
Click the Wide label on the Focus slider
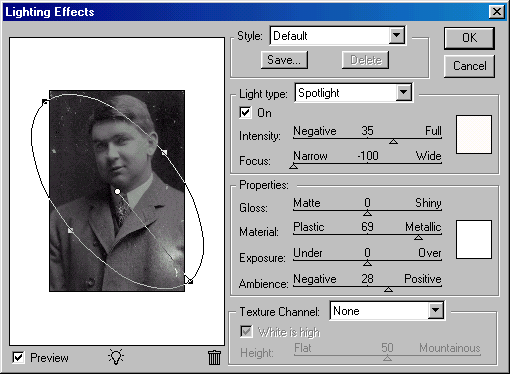[429, 156]
